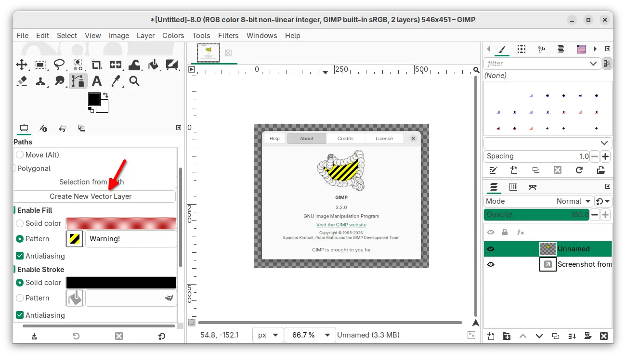
Task: Pick the Crop tool
Action: pos(96,65)
